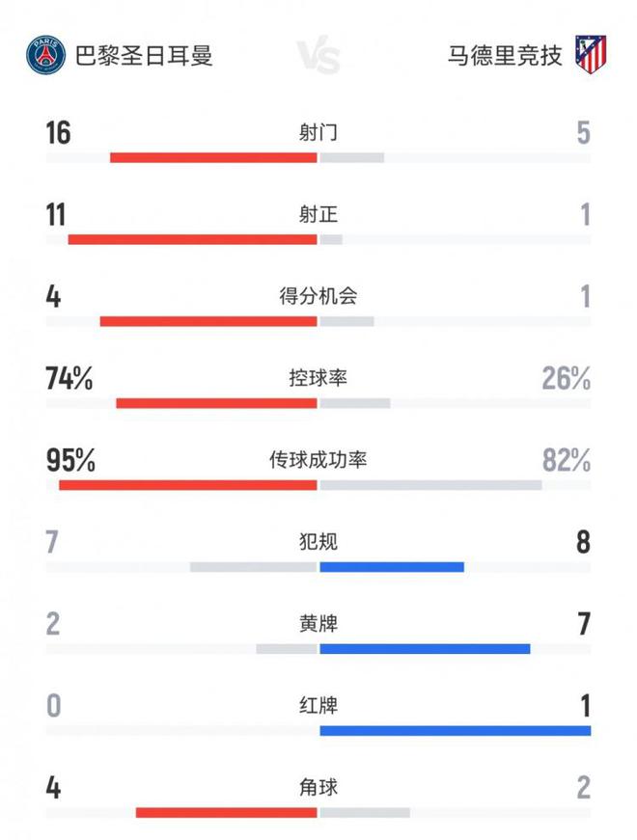Click the blue 红牌 bar for Atlético

455,731
